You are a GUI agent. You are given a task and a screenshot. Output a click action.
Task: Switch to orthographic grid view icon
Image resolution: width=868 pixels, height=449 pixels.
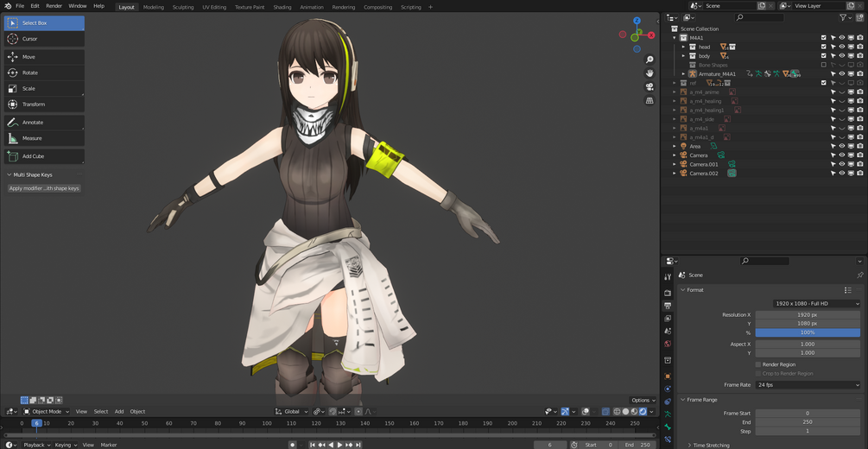[649, 101]
